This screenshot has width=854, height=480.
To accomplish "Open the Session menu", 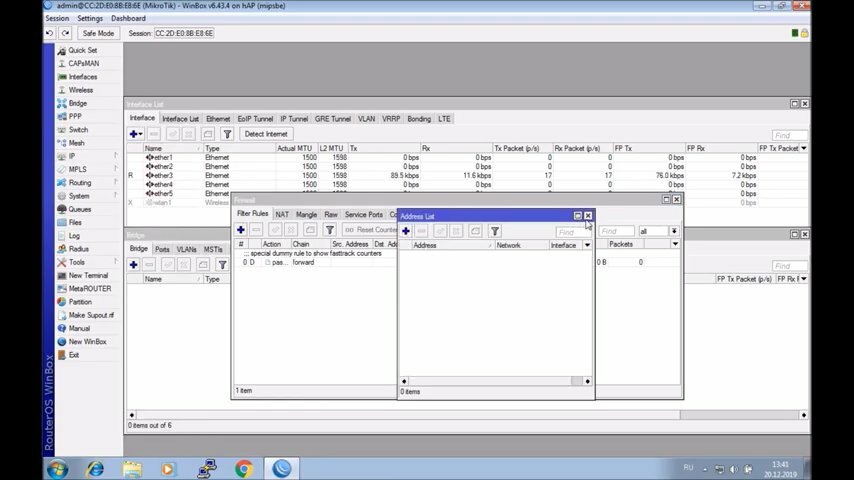I will pos(57,19).
